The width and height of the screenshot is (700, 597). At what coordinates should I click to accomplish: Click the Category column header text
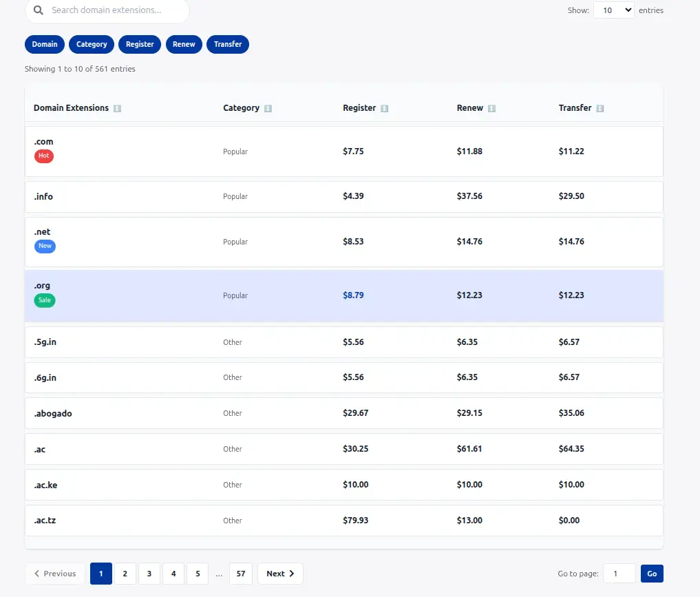tap(241, 108)
